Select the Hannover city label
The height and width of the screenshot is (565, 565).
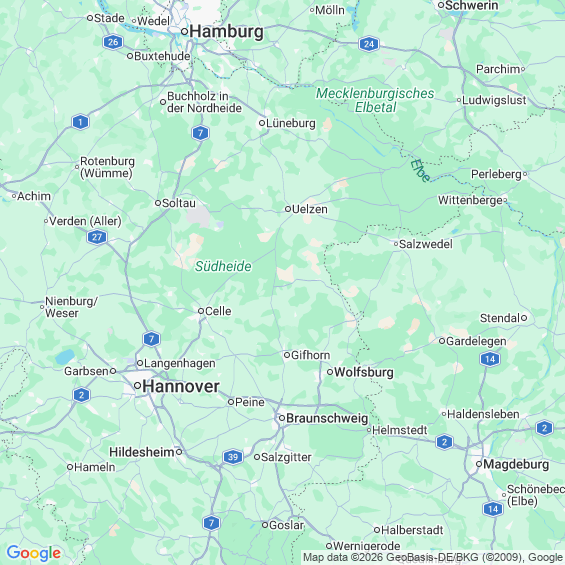181,386
